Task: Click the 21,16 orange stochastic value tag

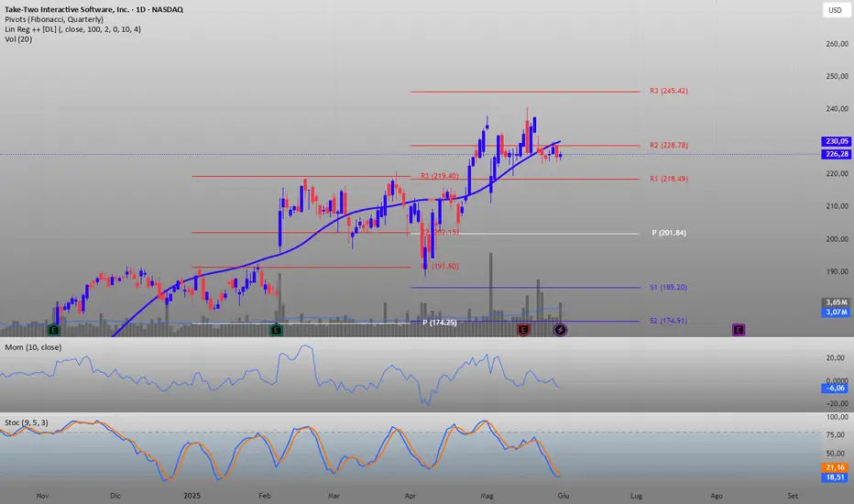Action: (835, 467)
